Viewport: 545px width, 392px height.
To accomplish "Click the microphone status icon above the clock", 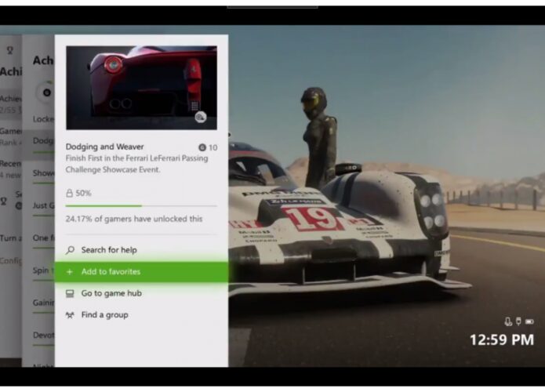I will point(508,321).
